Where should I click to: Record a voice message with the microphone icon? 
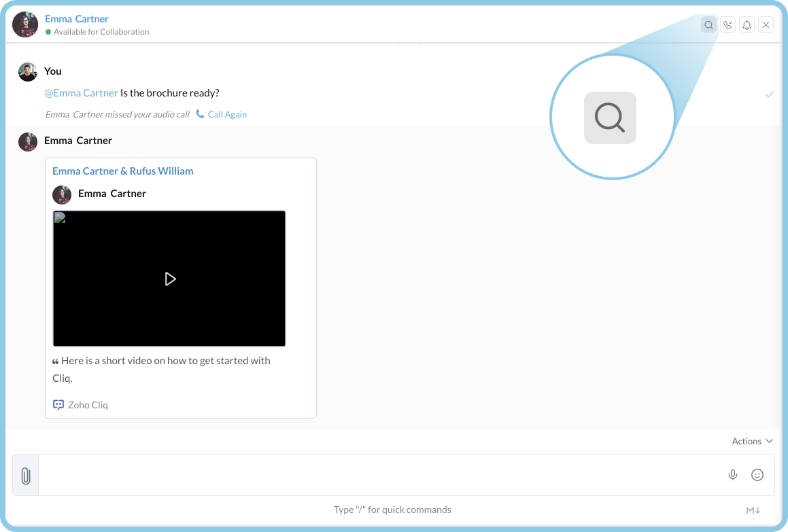(x=733, y=475)
